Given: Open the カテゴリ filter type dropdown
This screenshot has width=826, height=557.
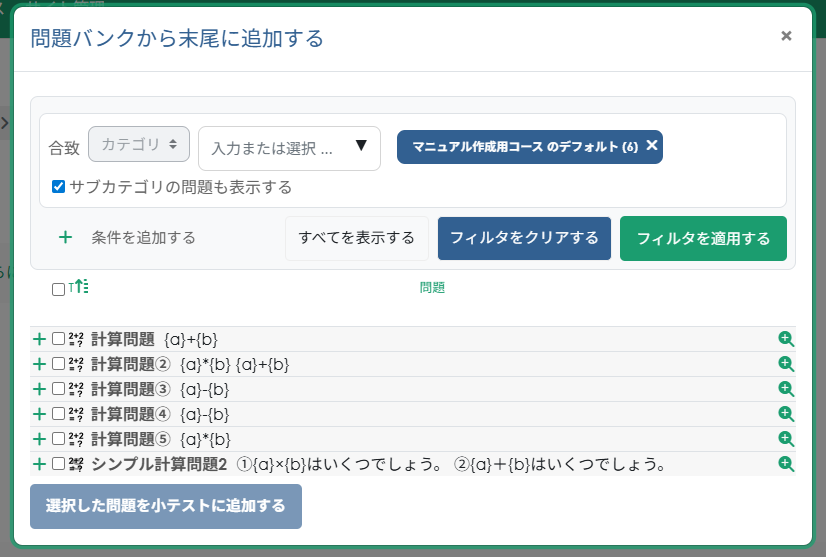Looking at the screenshot, I should pos(139,144).
